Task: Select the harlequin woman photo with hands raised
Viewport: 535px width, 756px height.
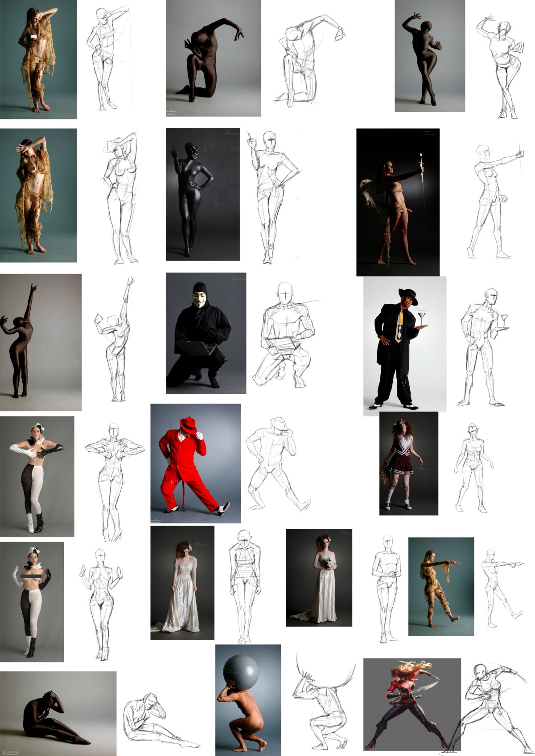Action: [x=32, y=602]
